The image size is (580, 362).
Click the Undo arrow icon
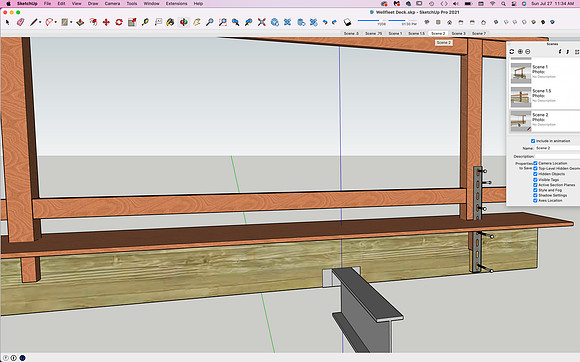(x=325, y=22)
